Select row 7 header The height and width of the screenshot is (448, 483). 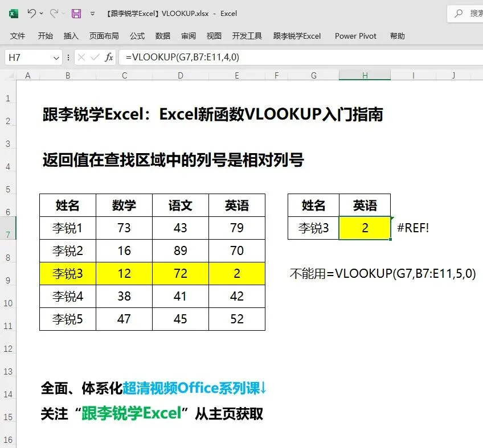[x=8, y=228]
